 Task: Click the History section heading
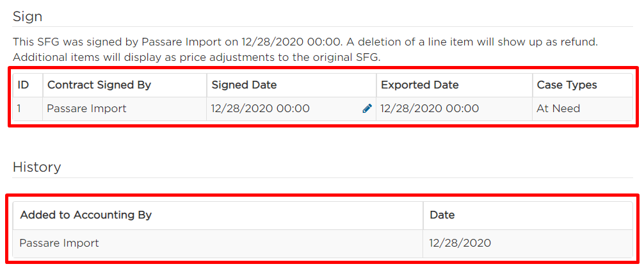pyautogui.click(x=37, y=167)
